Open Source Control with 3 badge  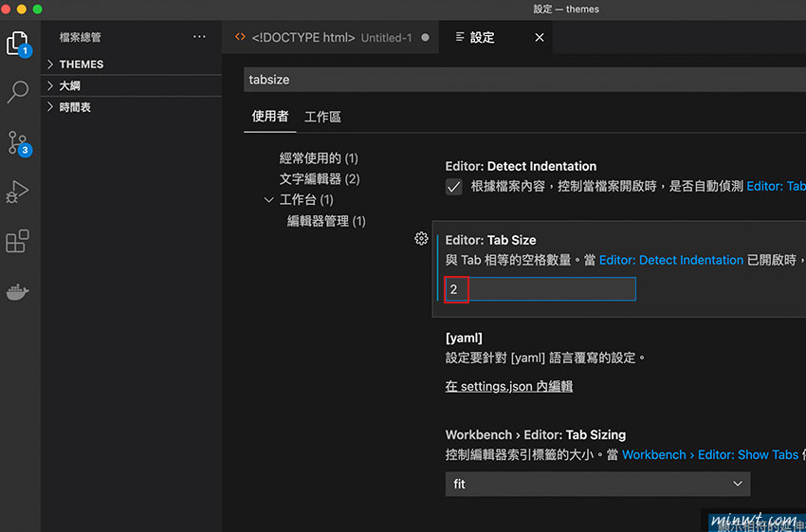tap(18, 143)
